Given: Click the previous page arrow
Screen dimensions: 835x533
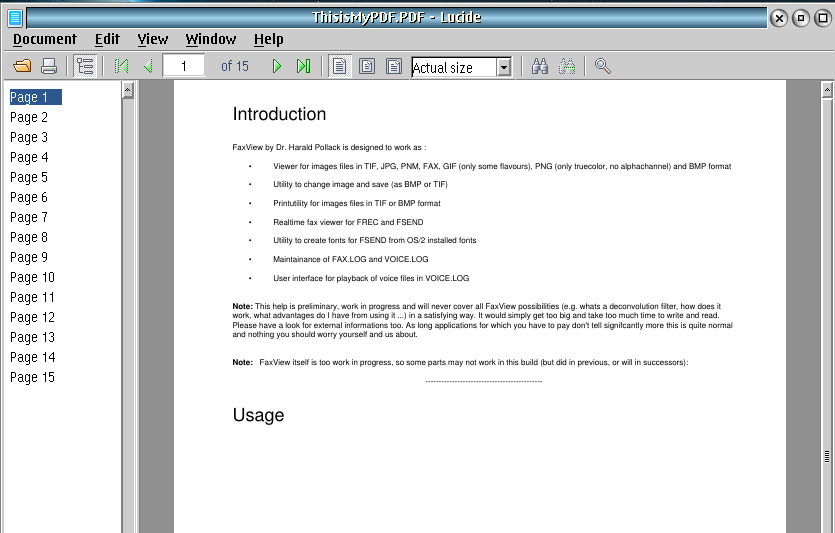Looking at the screenshot, I should click(148, 67).
